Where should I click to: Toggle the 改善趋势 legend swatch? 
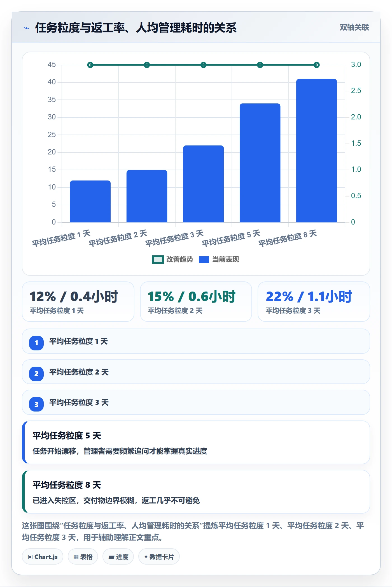[158, 260]
